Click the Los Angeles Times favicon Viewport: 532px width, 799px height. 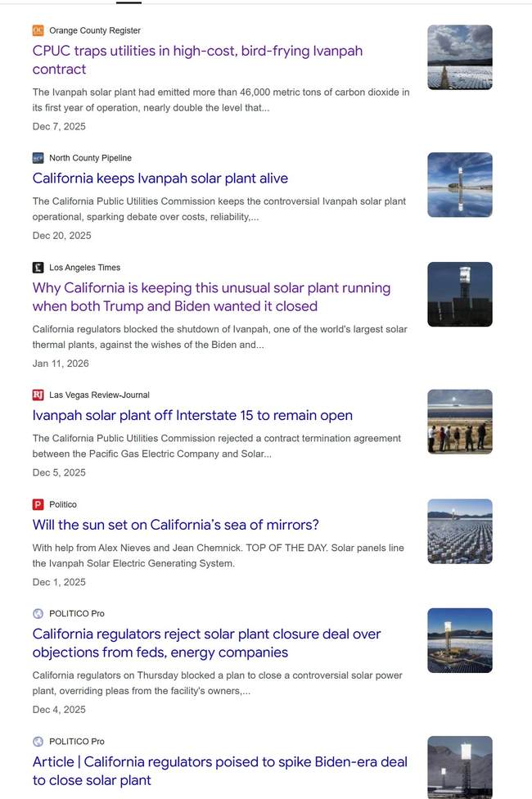[x=38, y=268]
